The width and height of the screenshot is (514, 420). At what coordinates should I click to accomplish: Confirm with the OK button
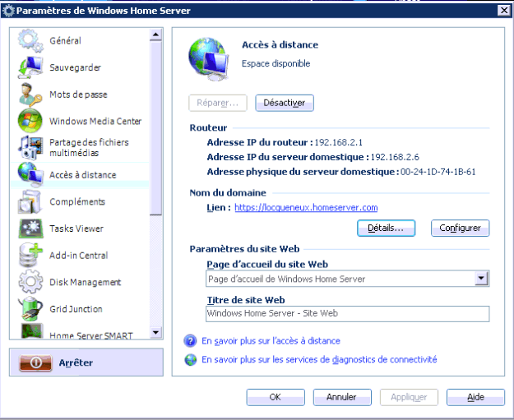tap(276, 397)
